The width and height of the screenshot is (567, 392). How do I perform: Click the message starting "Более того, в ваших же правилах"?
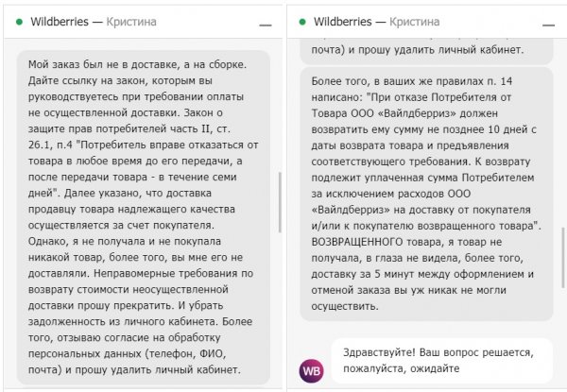(x=427, y=194)
